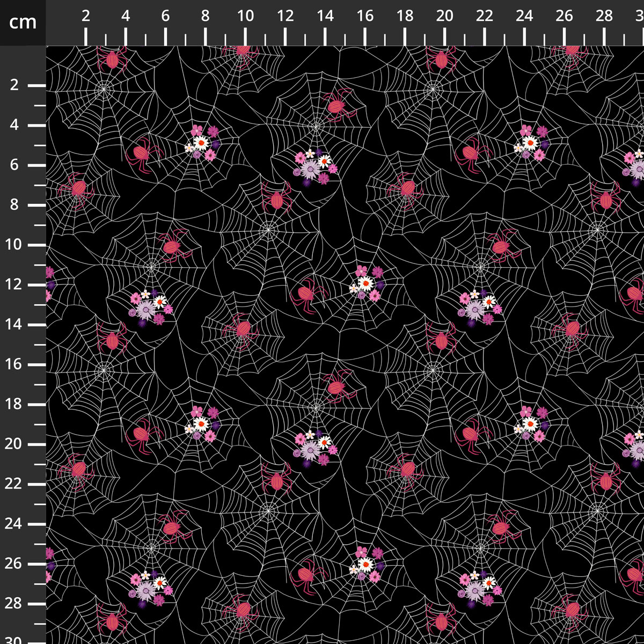Pick the 26 on the left ruler
Image resolution: width=644 pixels, height=644 pixels.
click(x=14, y=563)
